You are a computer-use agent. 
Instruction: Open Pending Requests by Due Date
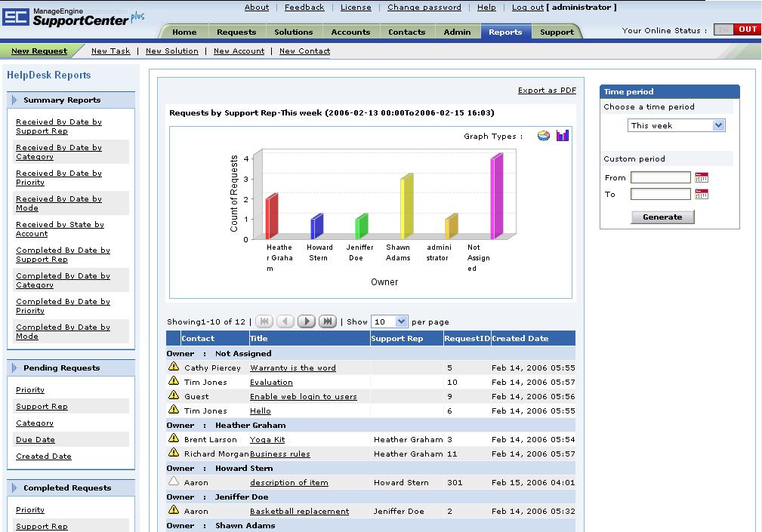click(x=35, y=440)
